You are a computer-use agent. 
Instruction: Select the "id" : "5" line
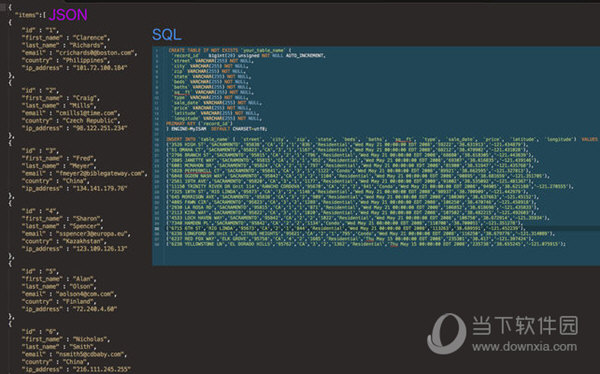pos(40,271)
